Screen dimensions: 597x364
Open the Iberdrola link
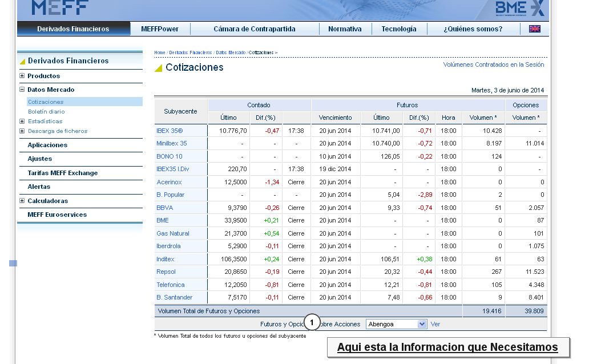(168, 246)
